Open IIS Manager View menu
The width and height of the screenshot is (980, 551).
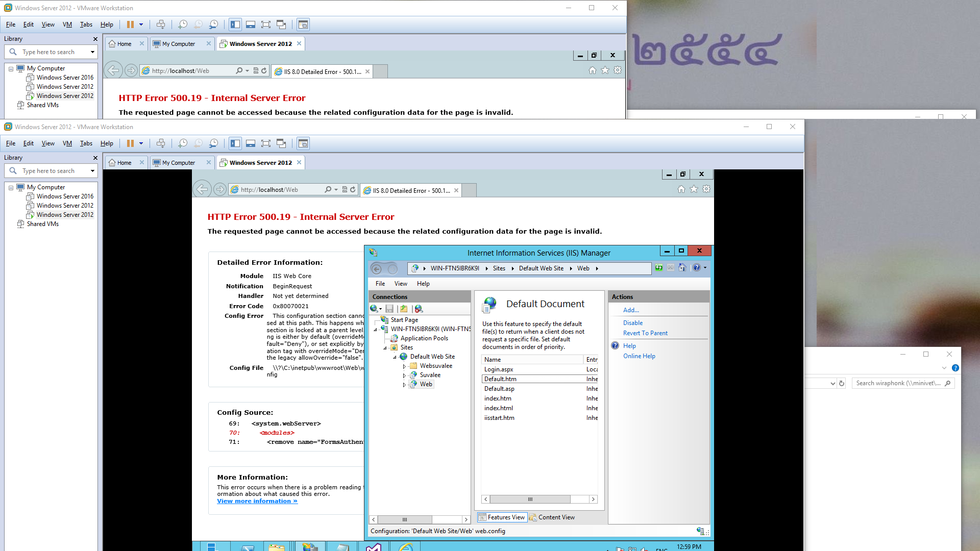tap(401, 284)
